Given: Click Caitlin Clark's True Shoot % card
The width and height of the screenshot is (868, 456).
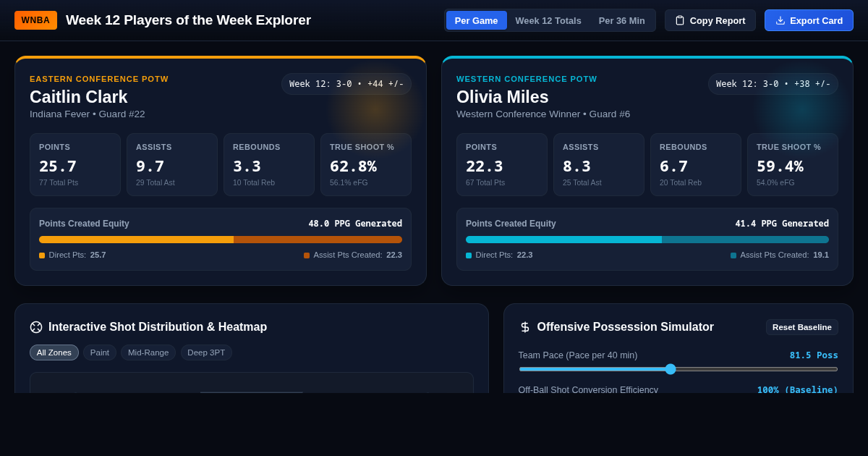Looking at the screenshot, I should (366, 164).
